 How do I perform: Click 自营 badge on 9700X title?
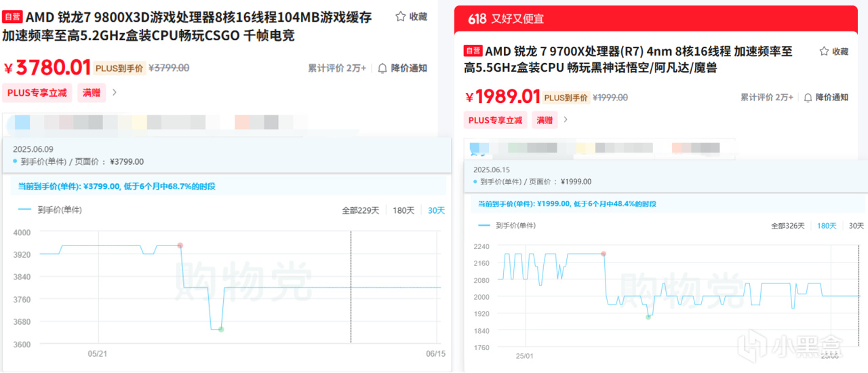(473, 51)
